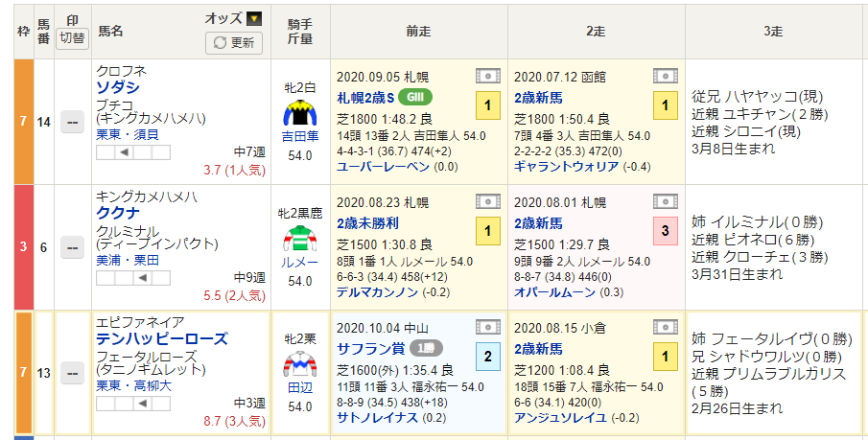Open ククナ's 2歳新馬 race result
The height and width of the screenshot is (440, 868).
pos(538,223)
